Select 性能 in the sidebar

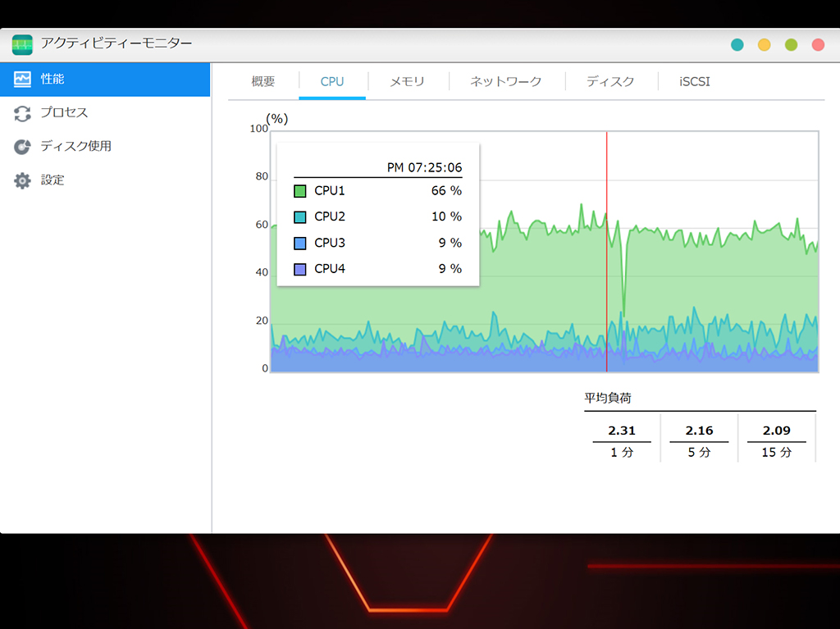pyautogui.click(x=105, y=80)
